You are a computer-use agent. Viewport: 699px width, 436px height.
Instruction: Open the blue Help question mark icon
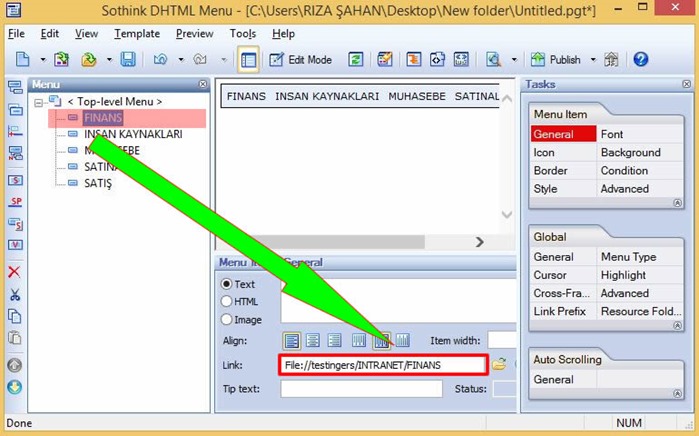(x=641, y=59)
